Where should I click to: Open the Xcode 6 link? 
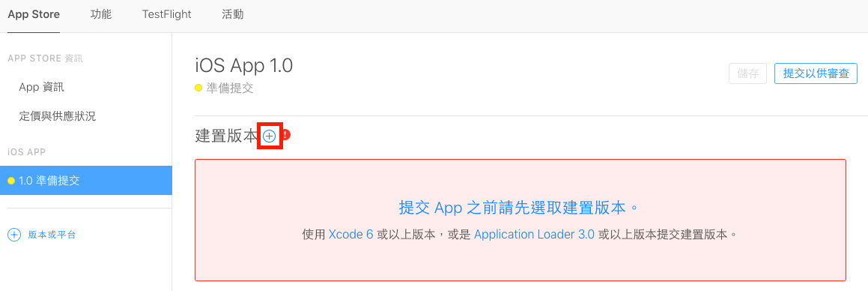click(x=351, y=234)
